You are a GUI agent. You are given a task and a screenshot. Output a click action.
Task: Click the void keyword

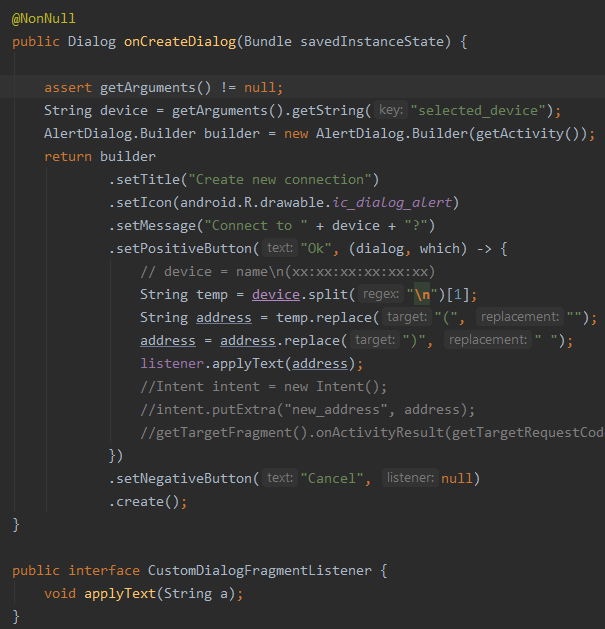point(60,593)
